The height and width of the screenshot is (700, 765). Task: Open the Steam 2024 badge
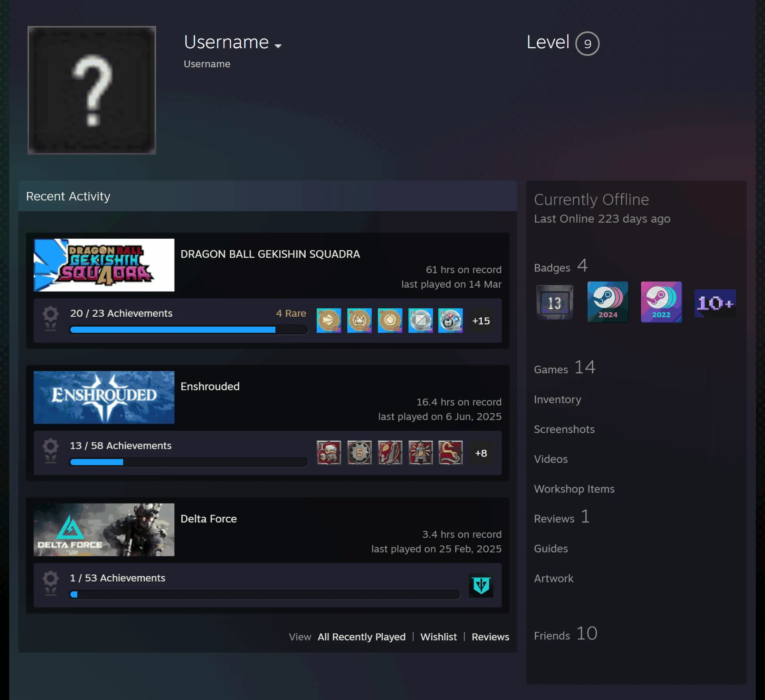click(x=608, y=302)
